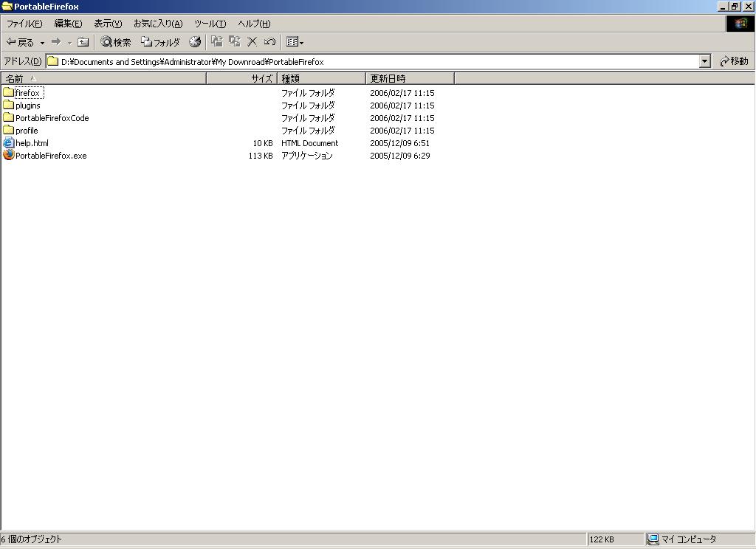Click the title bar folder icon
756x549 pixels.
[x=7, y=6]
